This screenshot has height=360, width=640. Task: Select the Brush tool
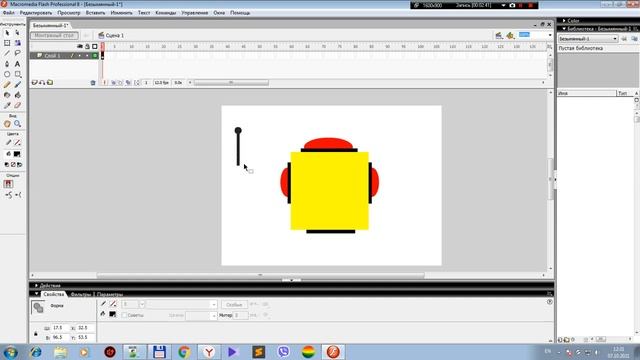18,84
